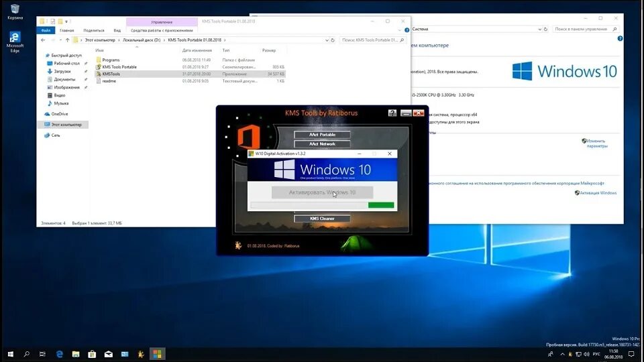Open taskbar search
The image size is (644, 362).
pyautogui.click(x=27, y=354)
